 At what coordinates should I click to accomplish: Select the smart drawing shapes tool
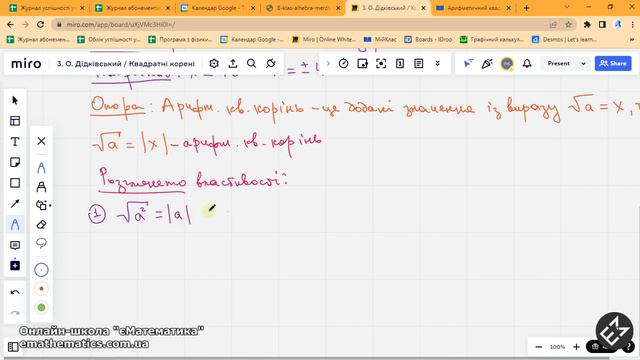(42, 205)
